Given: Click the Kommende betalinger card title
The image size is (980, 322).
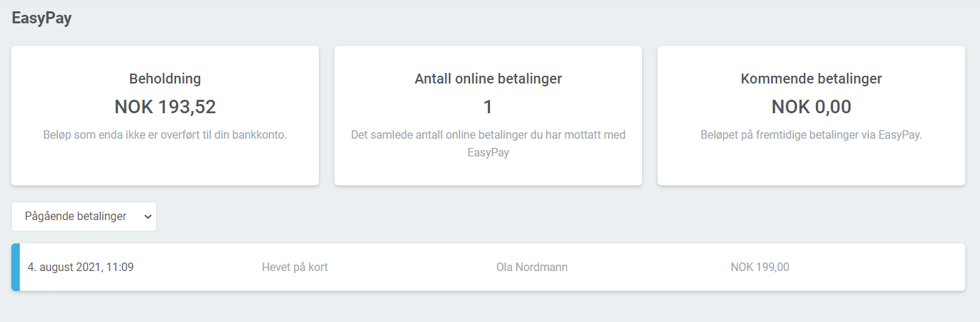Looking at the screenshot, I should pos(811,79).
